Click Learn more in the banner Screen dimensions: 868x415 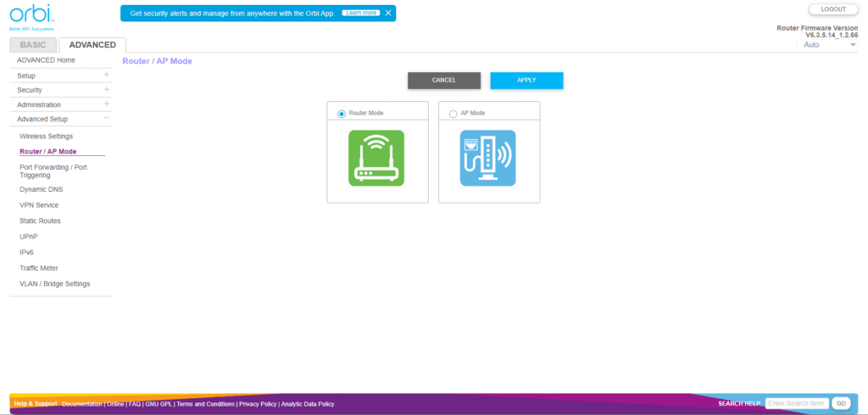(361, 14)
